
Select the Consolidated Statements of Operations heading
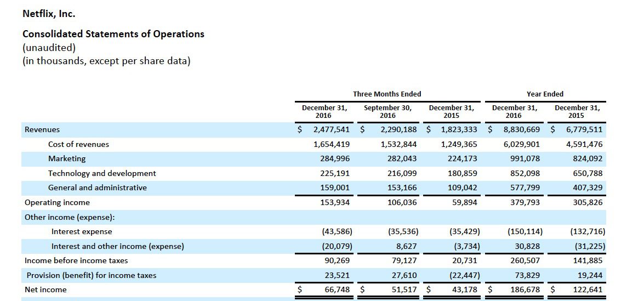pos(113,34)
